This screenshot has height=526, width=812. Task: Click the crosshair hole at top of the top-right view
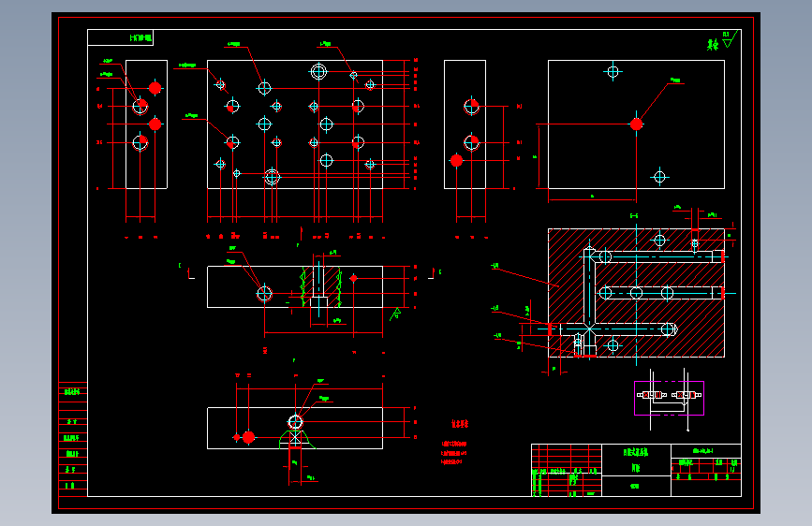coord(613,71)
